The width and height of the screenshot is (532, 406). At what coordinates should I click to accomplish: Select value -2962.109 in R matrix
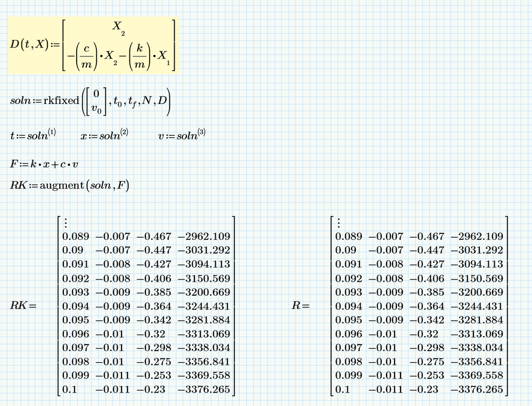pos(477,236)
